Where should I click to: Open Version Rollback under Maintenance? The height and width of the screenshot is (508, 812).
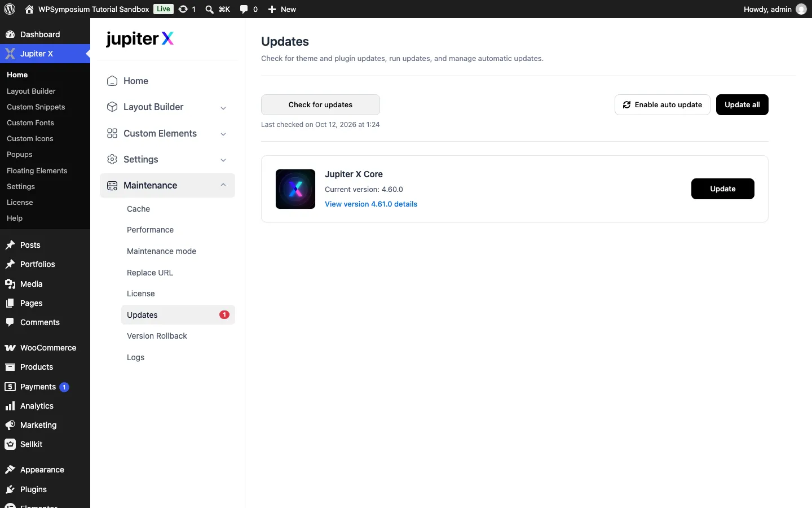click(178, 336)
